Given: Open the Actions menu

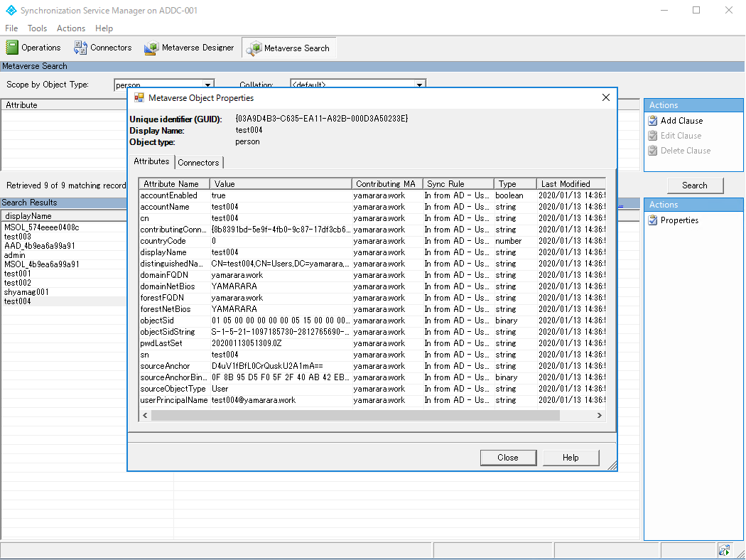Looking at the screenshot, I should (x=70, y=28).
